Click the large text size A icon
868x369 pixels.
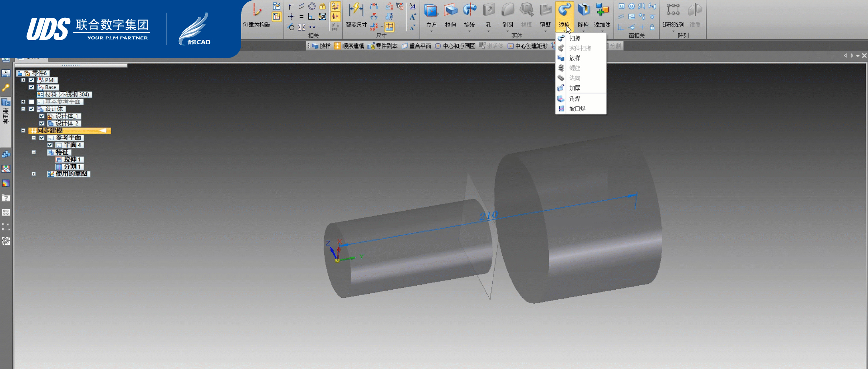click(413, 17)
